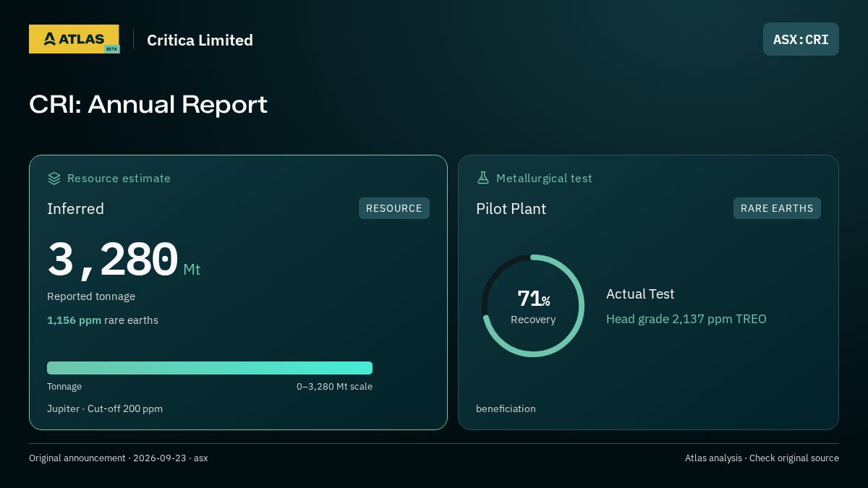Click the stacked layers Resource estimate icon
Screen dimensions: 868x488
[54, 178]
